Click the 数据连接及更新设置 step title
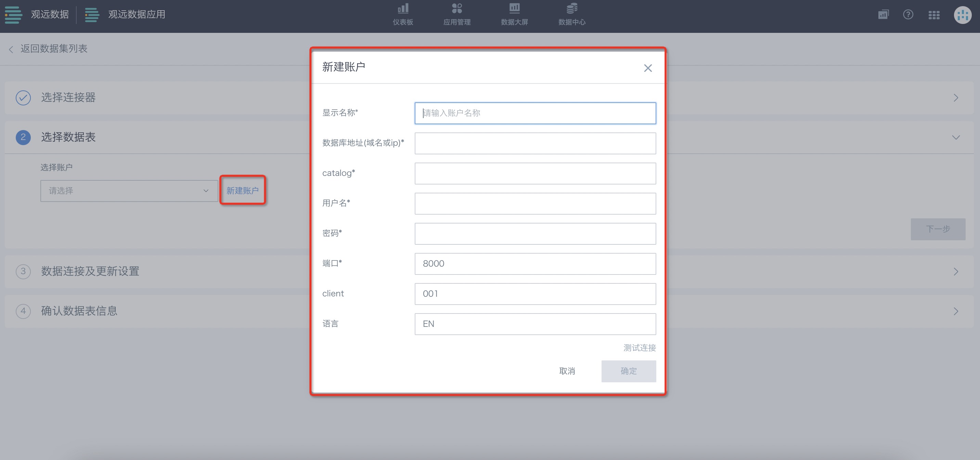This screenshot has width=980, height=460. pos(90,271)
